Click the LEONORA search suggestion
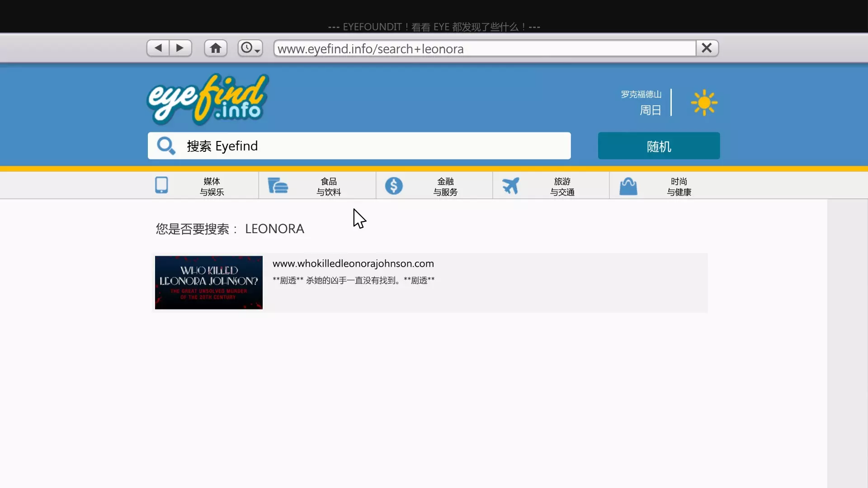This screenshot has height=488, width=868. (x=274, y=229)
